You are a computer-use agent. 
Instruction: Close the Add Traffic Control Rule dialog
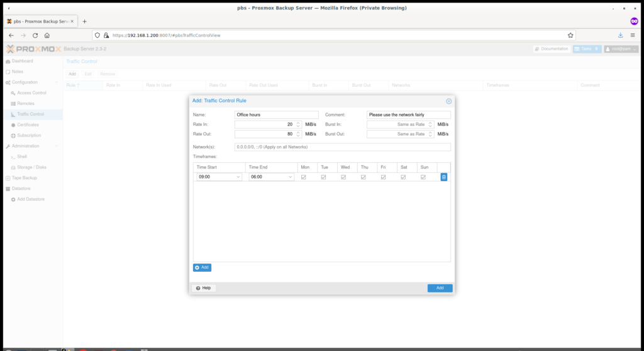click(448, 101)
